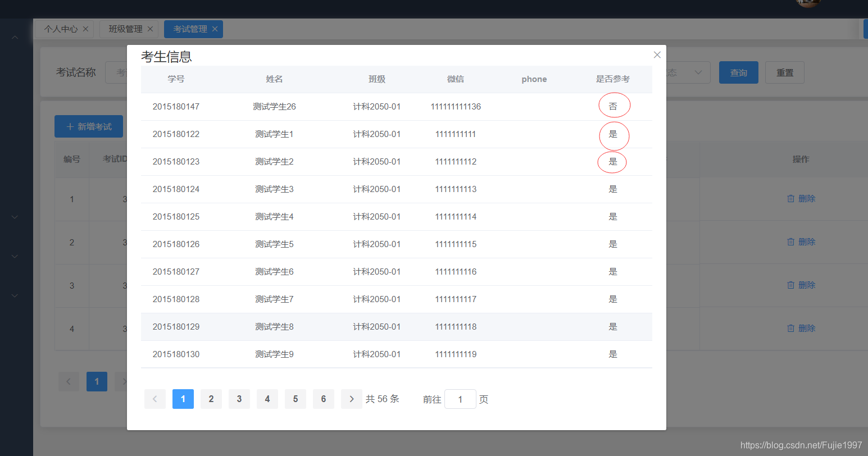Click 否 status for 测试学生26
The image size is (868, 456).
tap(613, 107)
